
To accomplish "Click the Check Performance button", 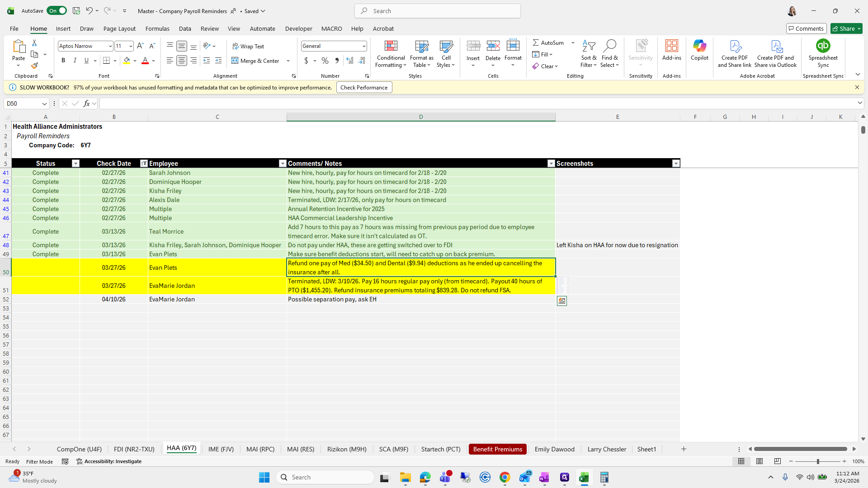I will [364, 87].
